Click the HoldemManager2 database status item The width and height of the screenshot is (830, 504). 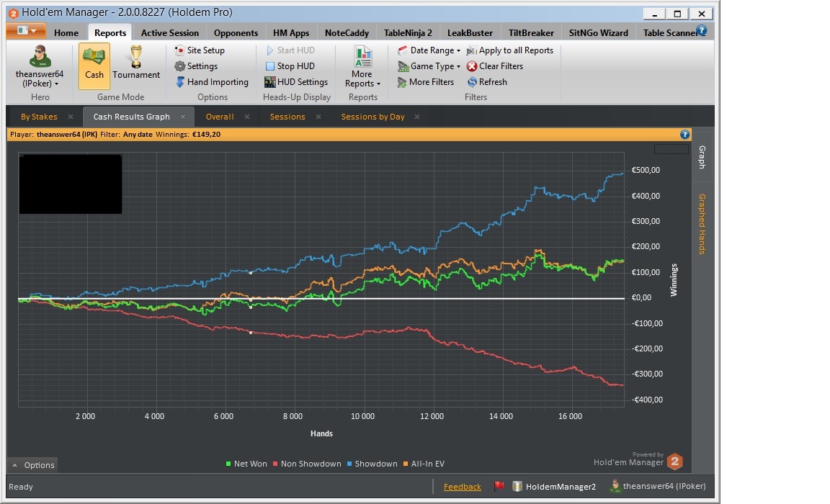(x=554, y=486)
